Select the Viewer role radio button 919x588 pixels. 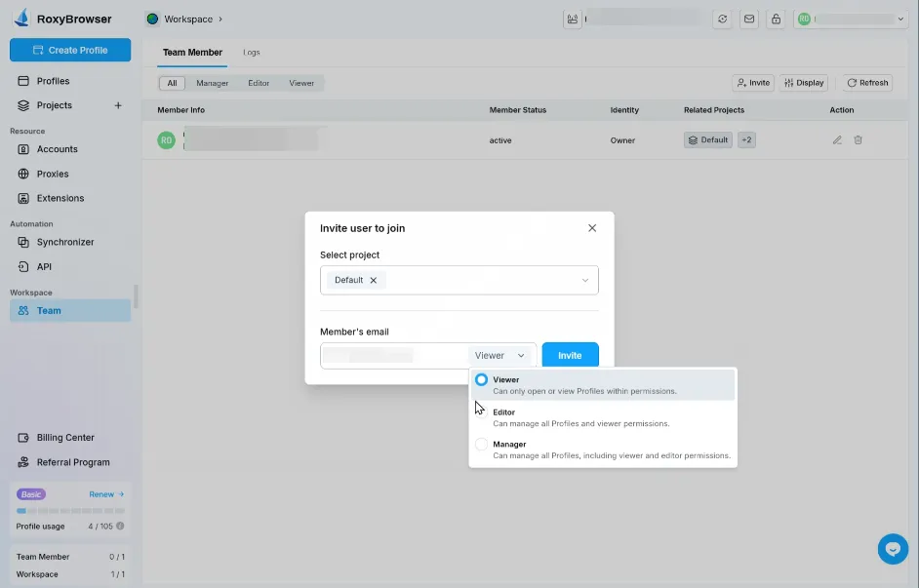[x=481, y=379]
